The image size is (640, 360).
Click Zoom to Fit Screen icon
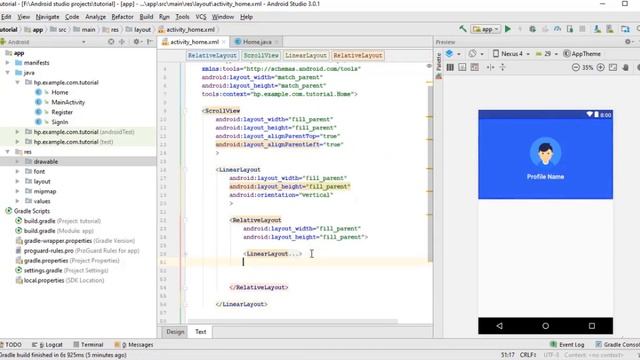click(x=613, y=67)
